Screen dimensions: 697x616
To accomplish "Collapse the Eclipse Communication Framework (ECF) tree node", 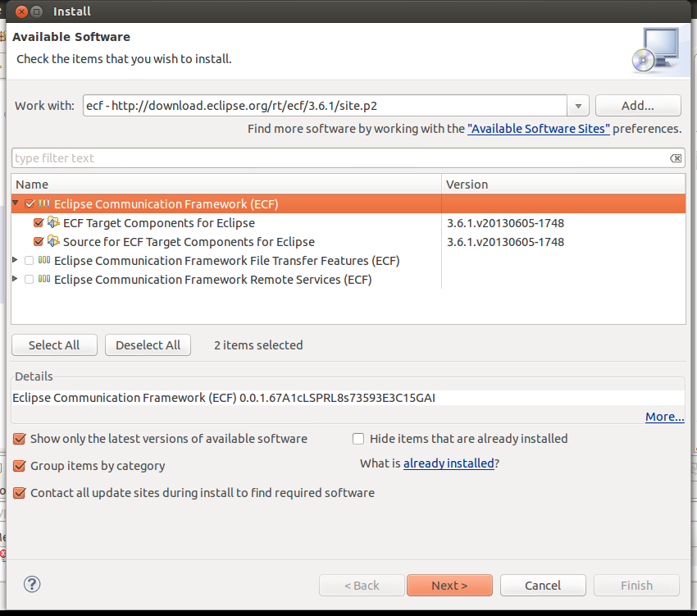I will coord(15,203).
